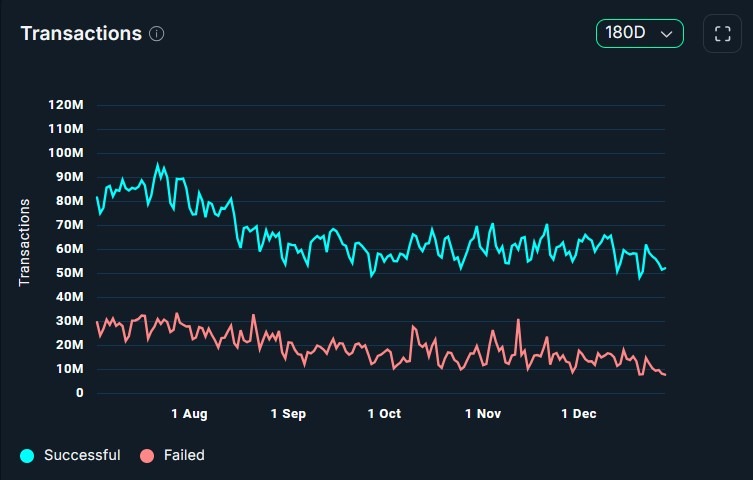Image resolution: width=753 pixels, height=480 pixels.
Task: Toggle the Failed series legend label
Action: 184,455
